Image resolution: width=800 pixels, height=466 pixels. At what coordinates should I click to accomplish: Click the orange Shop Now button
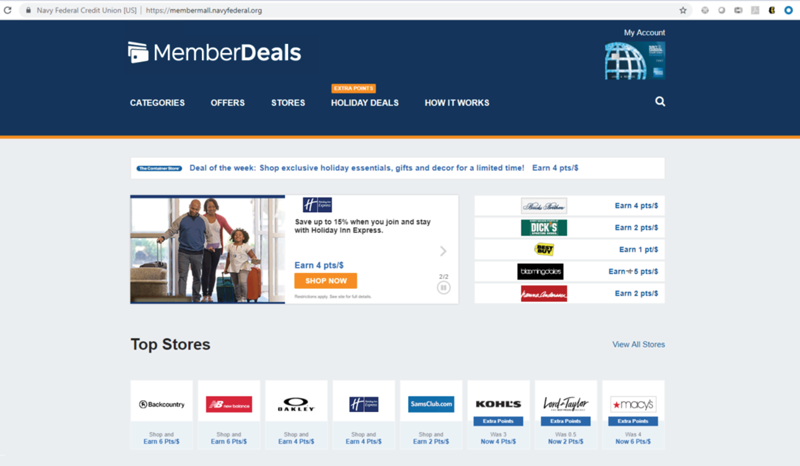point(326,281)
